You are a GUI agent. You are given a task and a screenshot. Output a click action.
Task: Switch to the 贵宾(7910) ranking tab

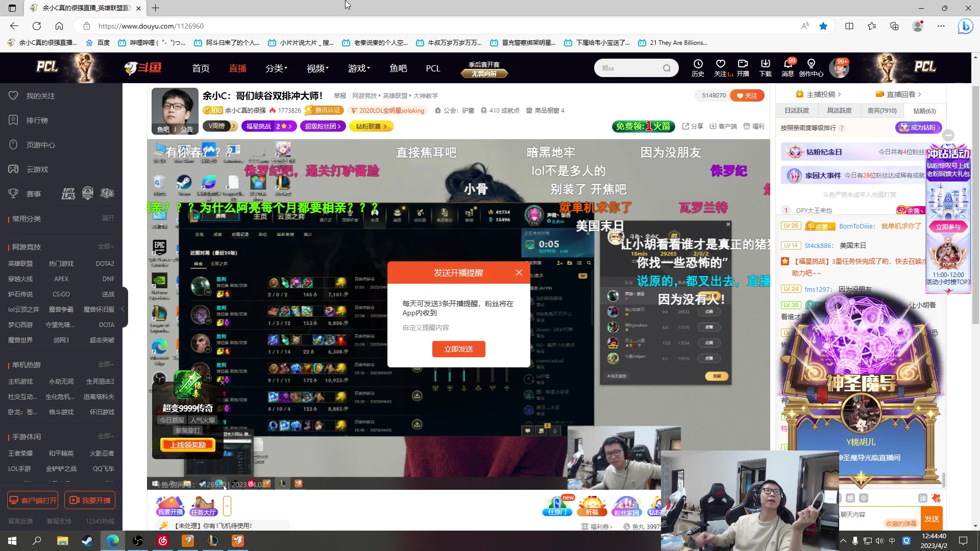point(882,111)
